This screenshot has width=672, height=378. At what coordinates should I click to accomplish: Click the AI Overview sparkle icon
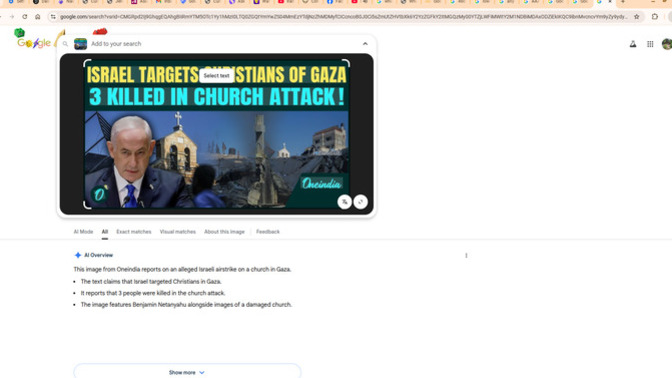coord(78,255)
